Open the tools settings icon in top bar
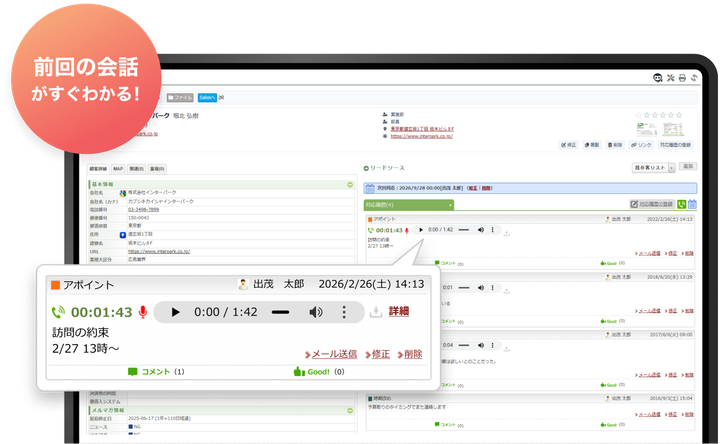This screenshot has height=444, width=720. (x=670, y=78)
